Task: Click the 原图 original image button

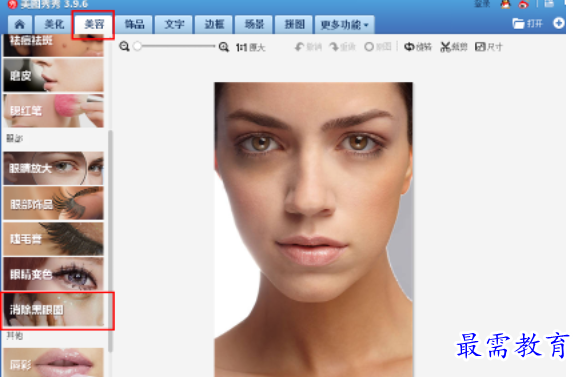Action: [377, 47]
